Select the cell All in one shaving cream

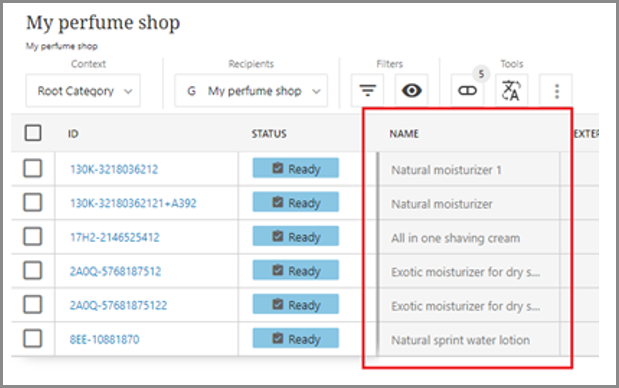469,238
